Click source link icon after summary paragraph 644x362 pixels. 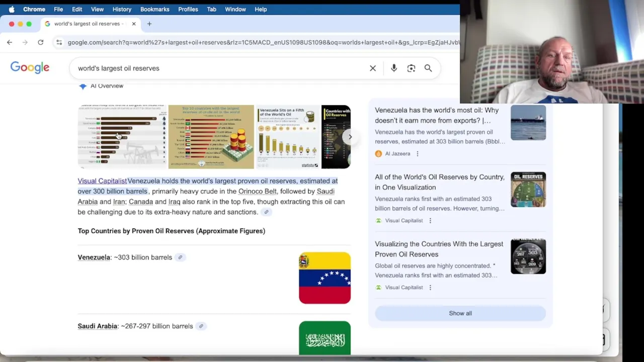[266, 212]
